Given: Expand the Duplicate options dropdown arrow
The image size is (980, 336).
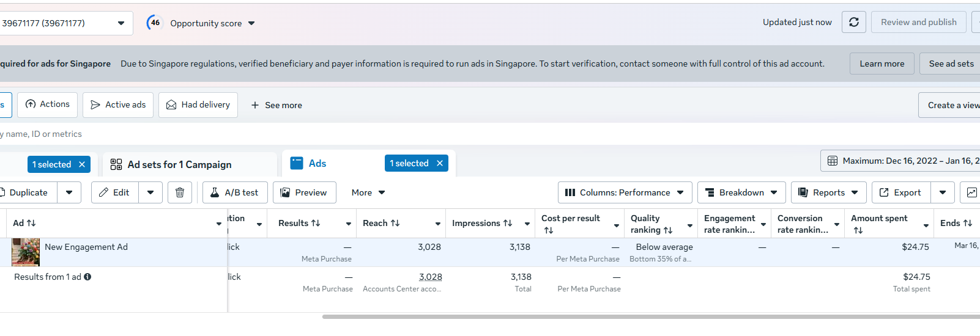Looking at the screenshot, I should [69, 192].
